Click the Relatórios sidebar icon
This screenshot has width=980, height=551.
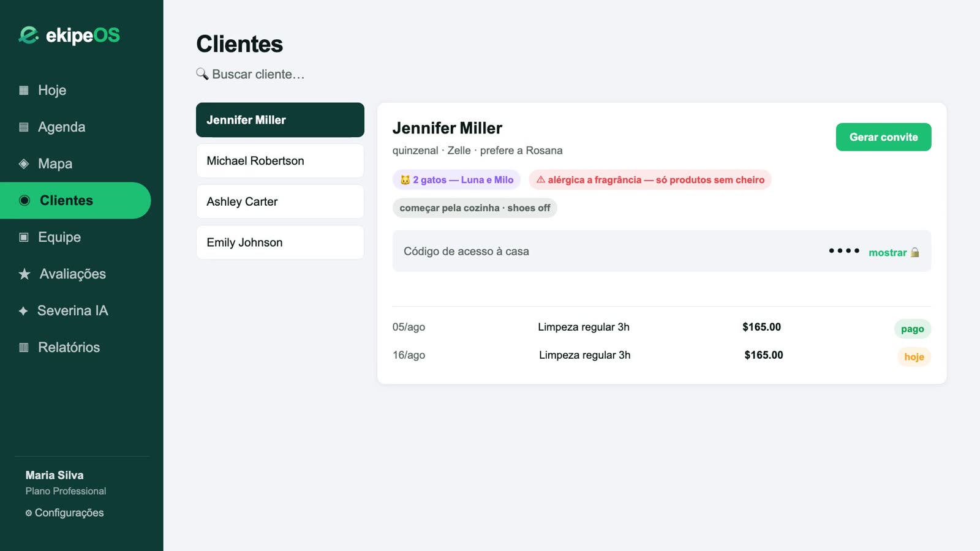(x=24, y=348)
